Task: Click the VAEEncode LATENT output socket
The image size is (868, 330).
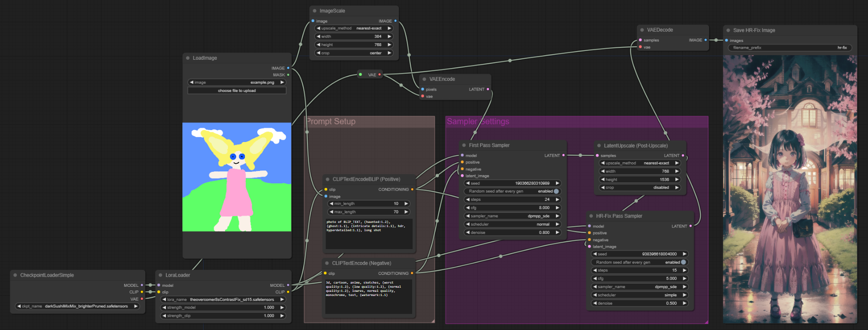Action: point(488,89)
